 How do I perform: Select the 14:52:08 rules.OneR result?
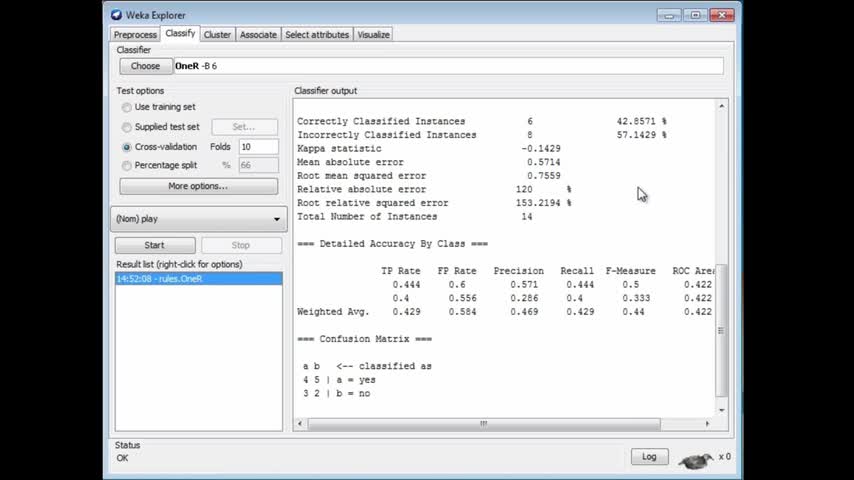198,278
